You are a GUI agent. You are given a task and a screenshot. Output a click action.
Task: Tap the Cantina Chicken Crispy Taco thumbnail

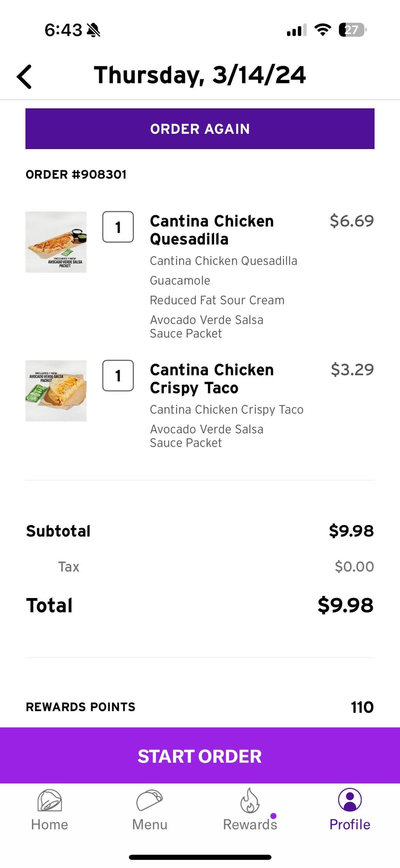coord(56,391)
